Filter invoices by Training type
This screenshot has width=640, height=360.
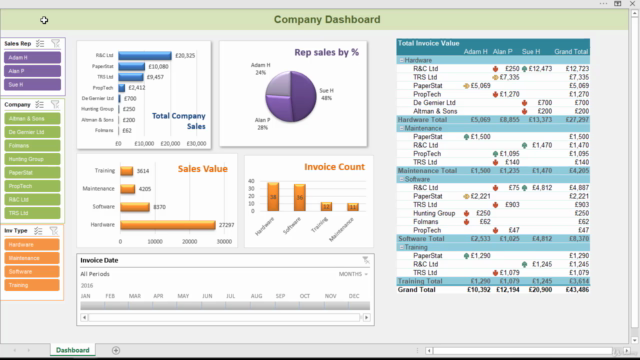(32, 285)
